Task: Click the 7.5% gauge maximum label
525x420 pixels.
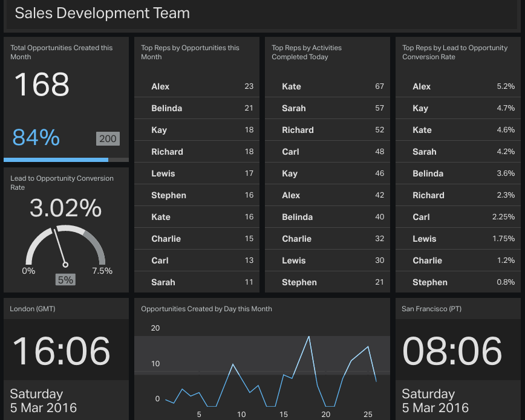Action: (102, 271)
